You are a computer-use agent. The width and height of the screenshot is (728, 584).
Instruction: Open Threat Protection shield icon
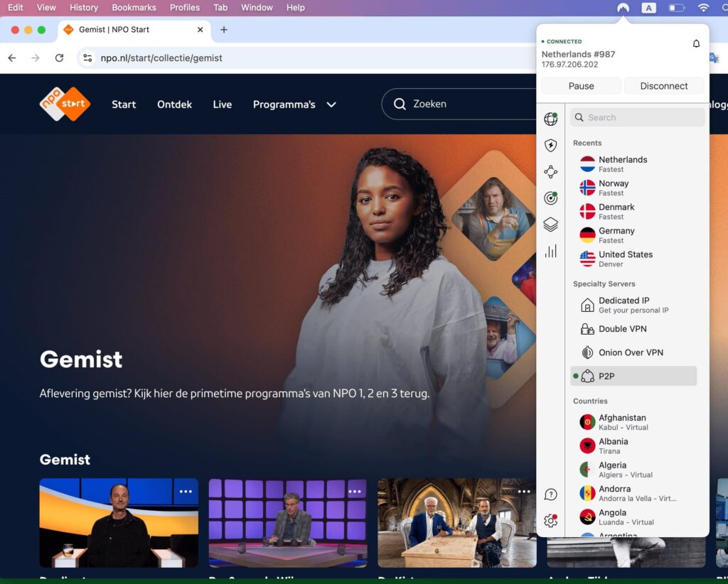pos(550,146)
